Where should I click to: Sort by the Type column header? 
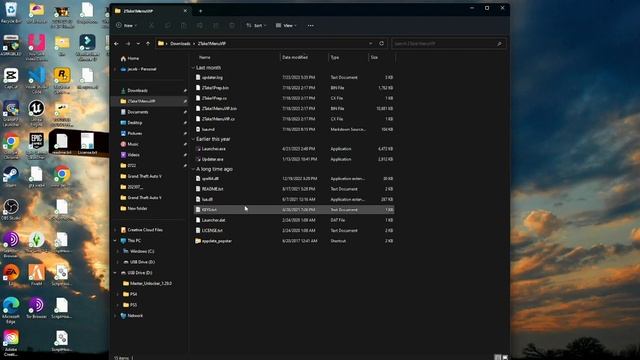[x=335, y=58]
